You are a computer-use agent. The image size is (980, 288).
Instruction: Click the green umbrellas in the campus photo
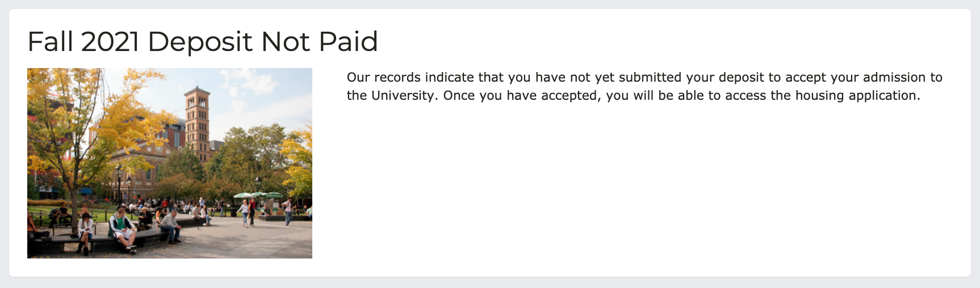tap(258, 196)
